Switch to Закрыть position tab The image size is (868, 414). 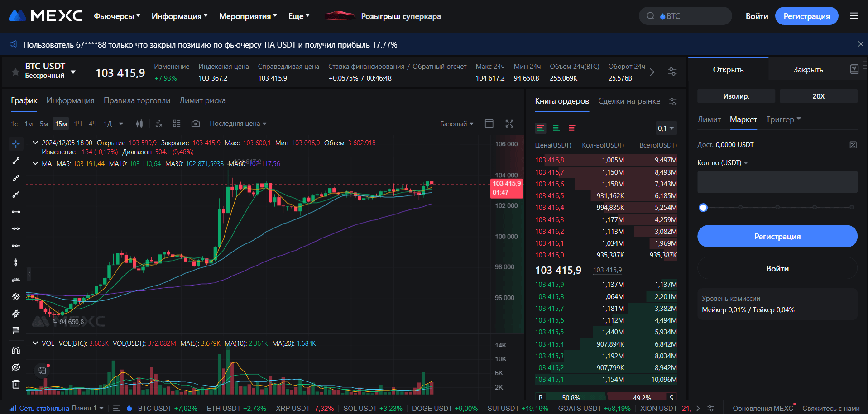[808, 70]
